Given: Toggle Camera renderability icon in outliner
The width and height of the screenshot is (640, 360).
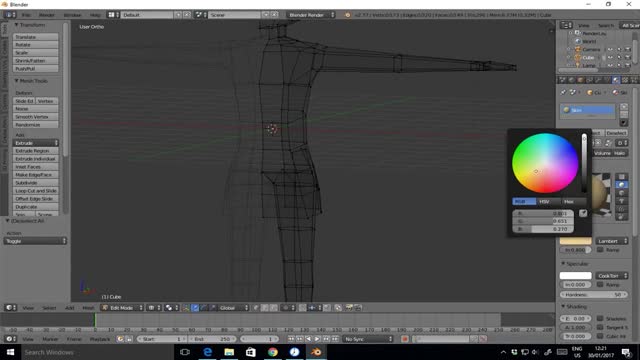Looking at the screenshot, I should click(628, 49).
